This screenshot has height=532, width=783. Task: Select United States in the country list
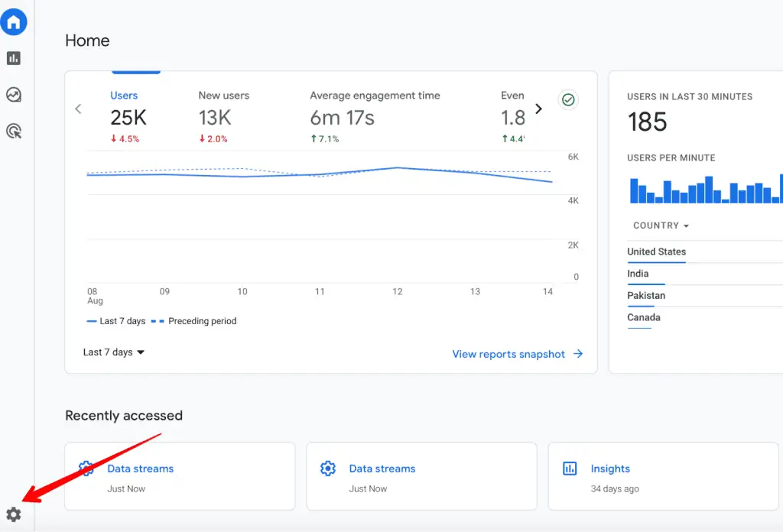click(656, 251)
